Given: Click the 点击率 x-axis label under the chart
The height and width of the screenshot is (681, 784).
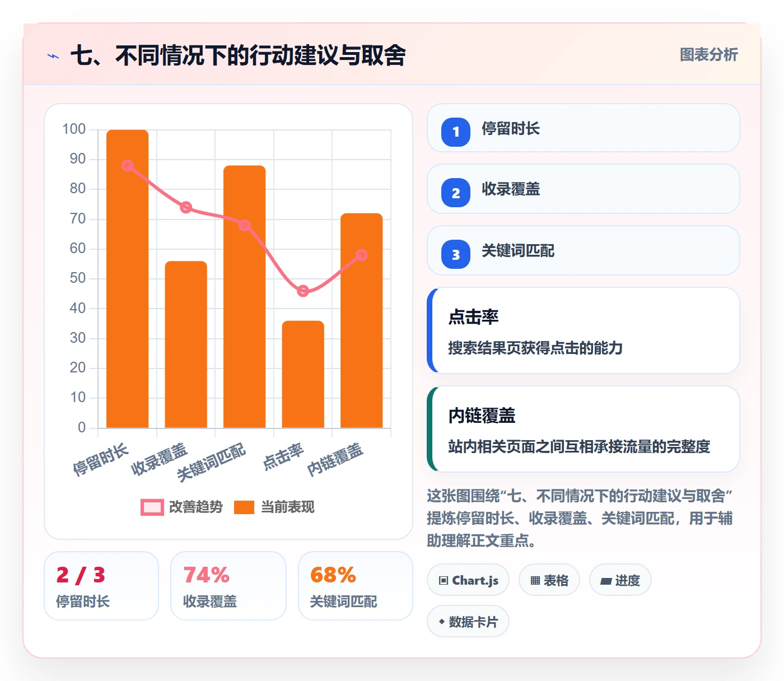Looking at the screenshot, I should coord(283,456).
